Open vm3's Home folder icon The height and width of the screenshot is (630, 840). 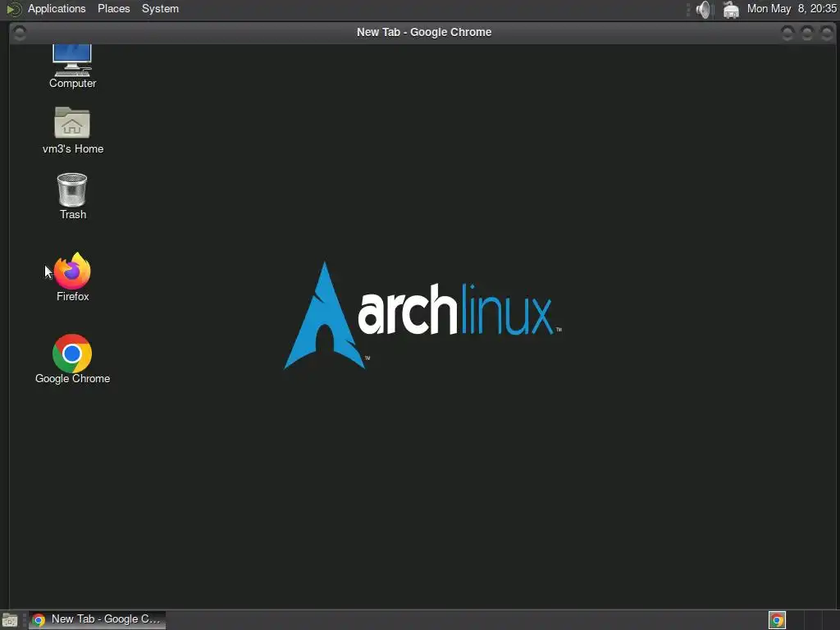coord(72,130)
